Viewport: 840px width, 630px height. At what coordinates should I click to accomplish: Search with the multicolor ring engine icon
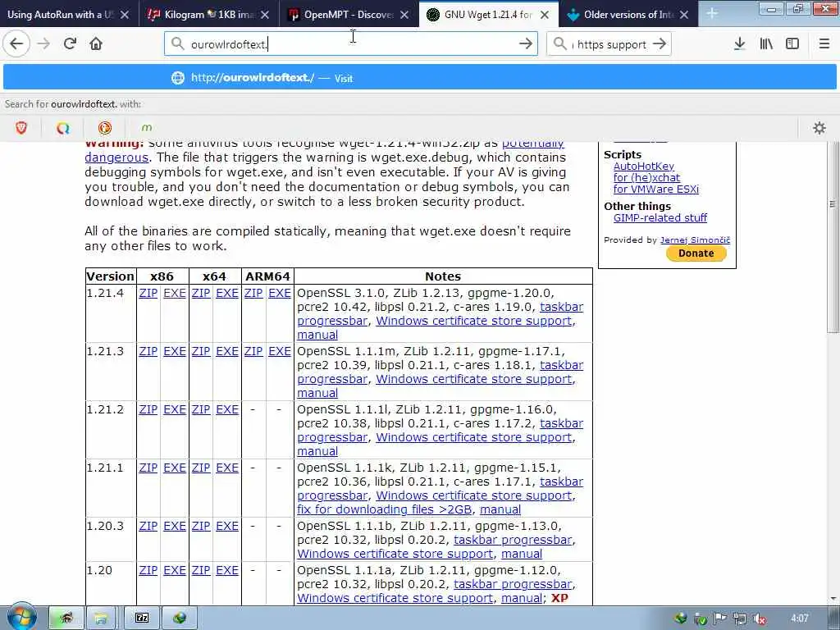click(x=63, y=127)
